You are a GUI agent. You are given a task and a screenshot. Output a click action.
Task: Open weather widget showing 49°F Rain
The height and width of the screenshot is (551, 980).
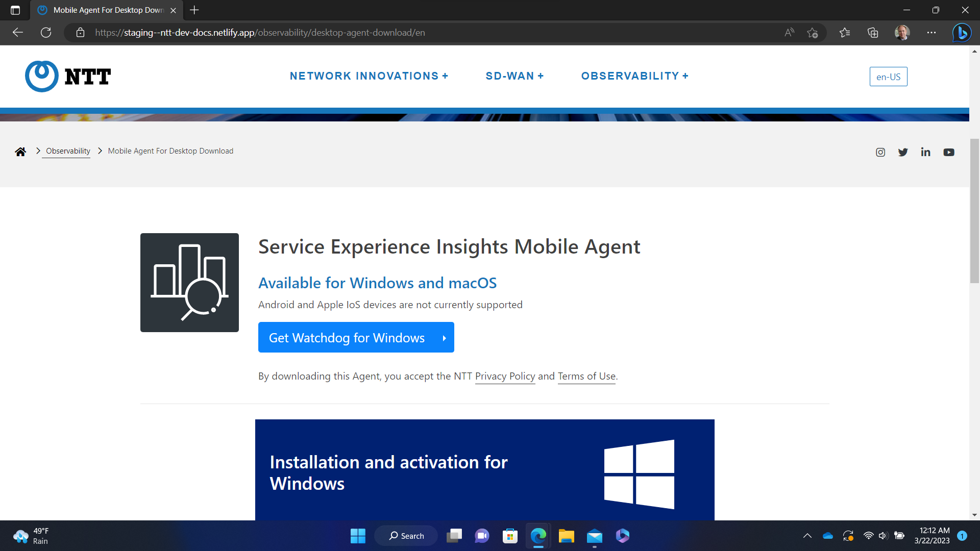pos(32,536)
